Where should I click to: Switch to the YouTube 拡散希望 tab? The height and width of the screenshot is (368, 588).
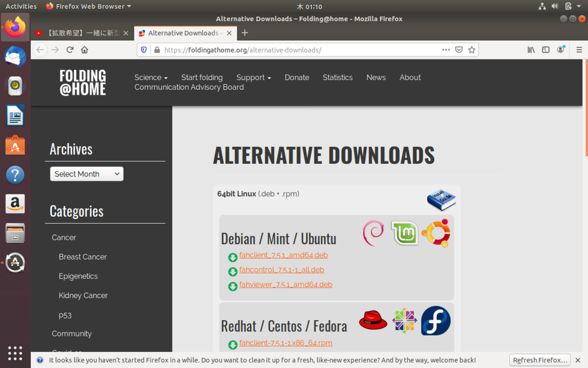click(83, 33)
